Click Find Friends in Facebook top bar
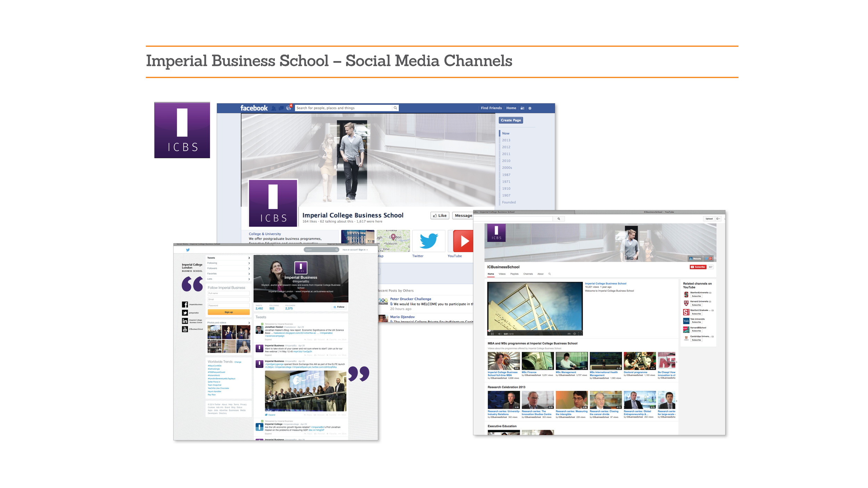This screenshot has width=868, height=488. tap(491, 108)
